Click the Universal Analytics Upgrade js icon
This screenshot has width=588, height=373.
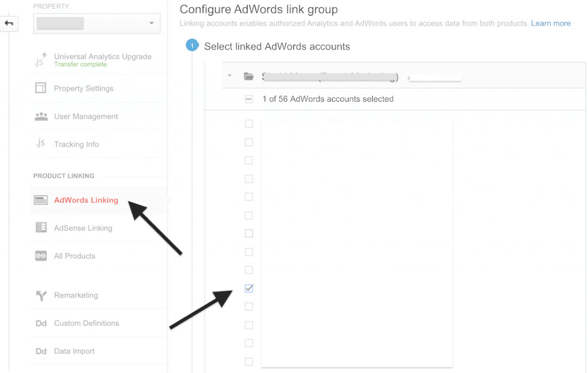41,60
